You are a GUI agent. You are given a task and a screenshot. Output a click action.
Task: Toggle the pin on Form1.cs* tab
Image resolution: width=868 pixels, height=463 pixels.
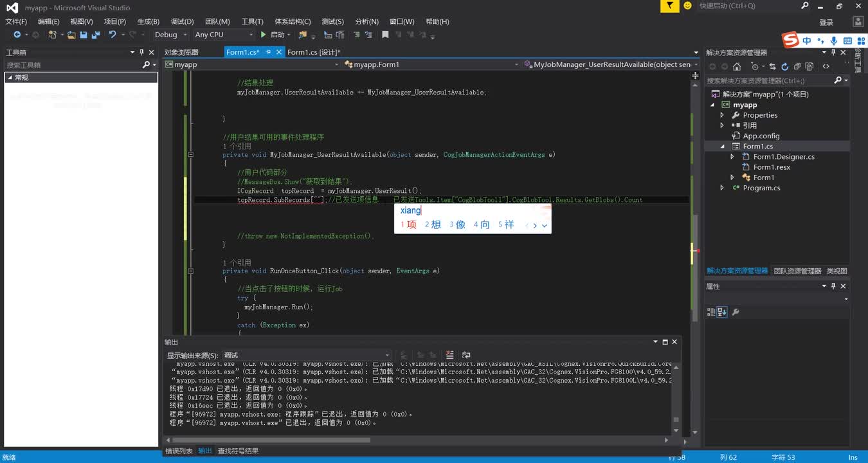269,52
